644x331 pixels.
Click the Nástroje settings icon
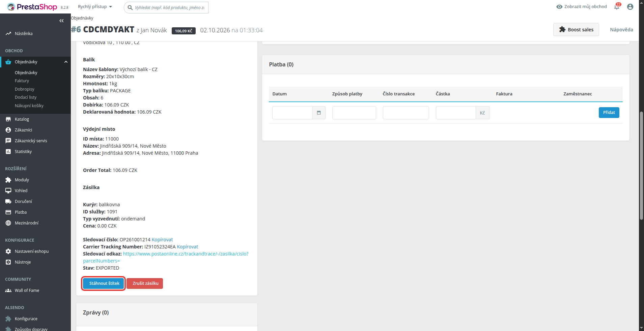(8, 262)
